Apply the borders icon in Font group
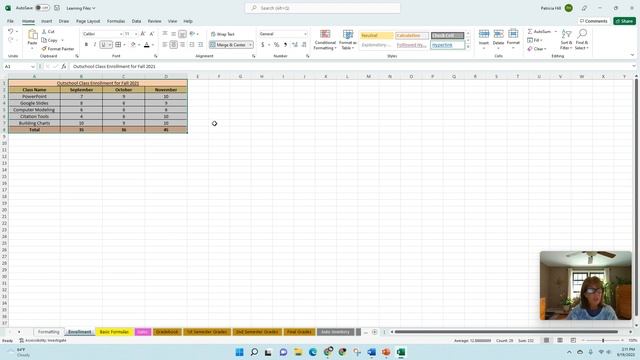 click(118, 44)
